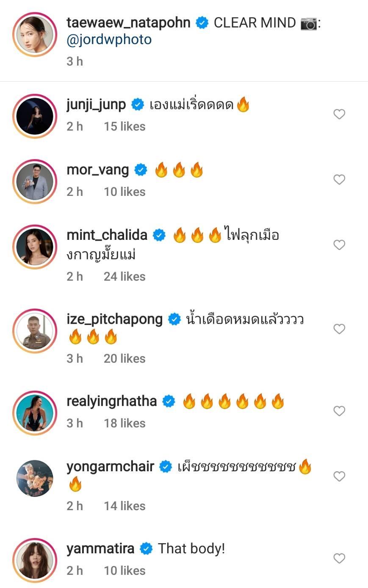Like junji_junp's comment with the heart
This screenshot has height=588, width=368.
(x=339, y=114)
